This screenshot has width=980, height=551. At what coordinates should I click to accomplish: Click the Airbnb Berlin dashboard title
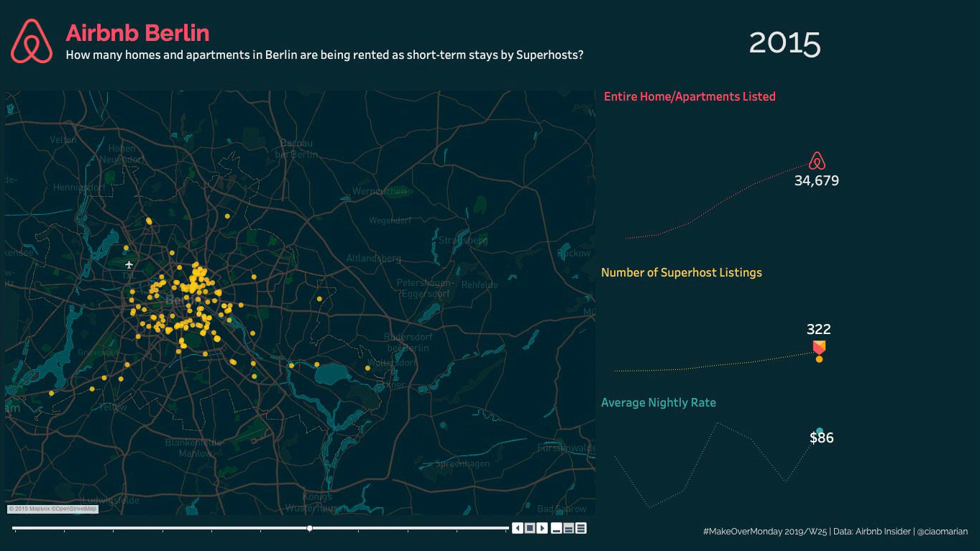pyautogui.click(x=137, y=33)
